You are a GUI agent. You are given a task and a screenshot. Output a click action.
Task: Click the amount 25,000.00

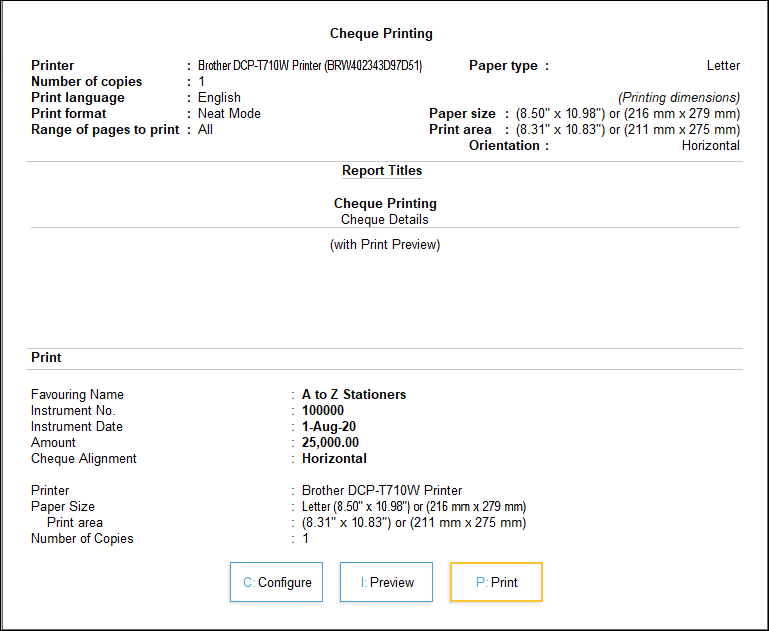pos(330,443)
